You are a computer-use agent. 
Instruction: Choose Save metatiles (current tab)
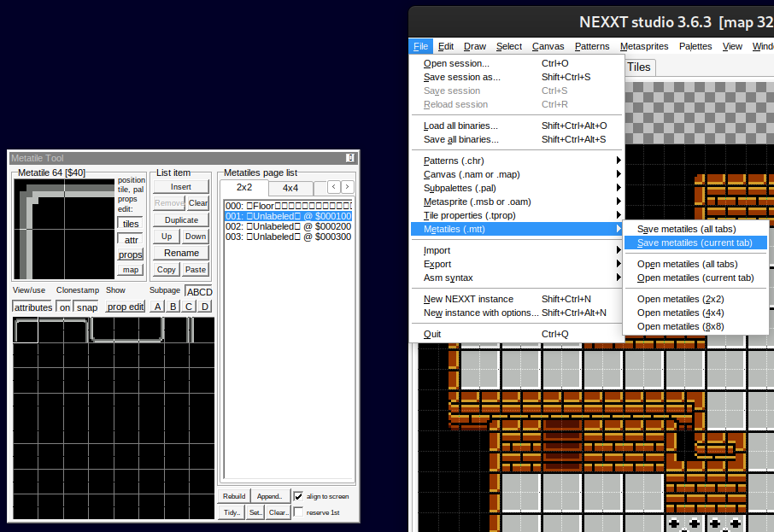(695, 243)
